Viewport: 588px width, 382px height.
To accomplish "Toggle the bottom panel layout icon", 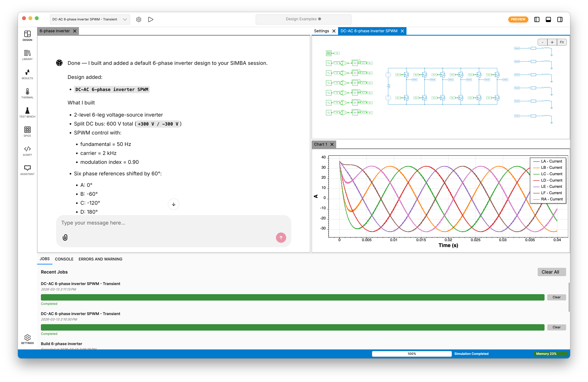I will (549, 19).
